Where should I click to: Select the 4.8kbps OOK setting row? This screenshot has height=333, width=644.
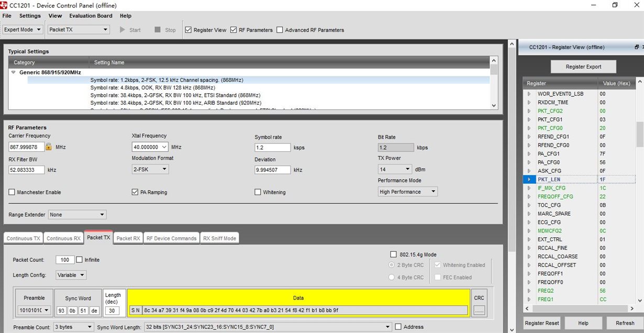152,88
